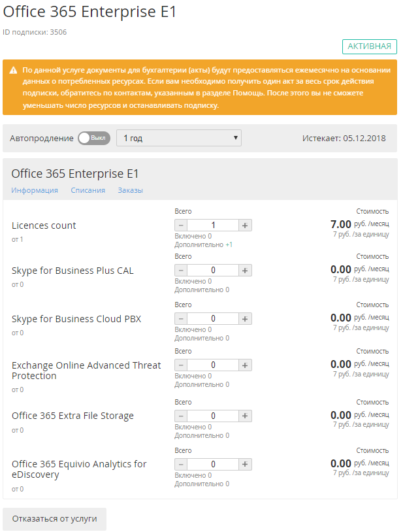Focus Skype for Business Plus CAL quantity field

click(213, 271)
